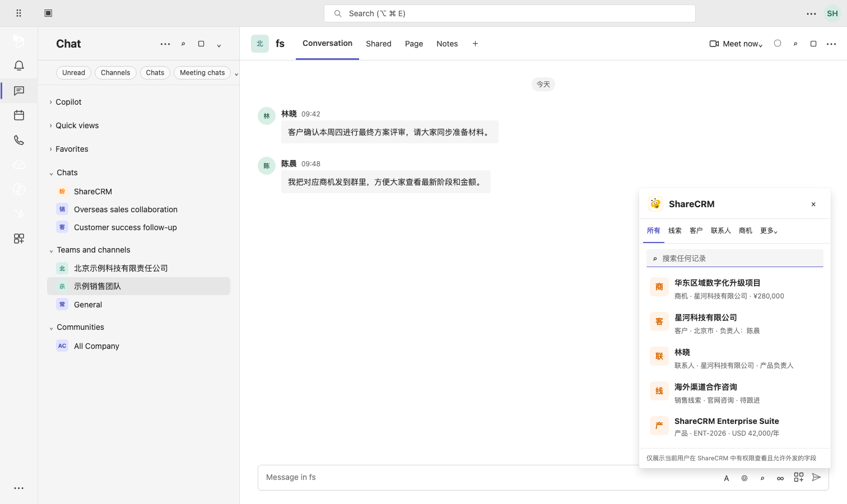The width and height of the screenshot is (847, 504).
Task: Click the new chat compose icon
Action: (x=201, y=44)
